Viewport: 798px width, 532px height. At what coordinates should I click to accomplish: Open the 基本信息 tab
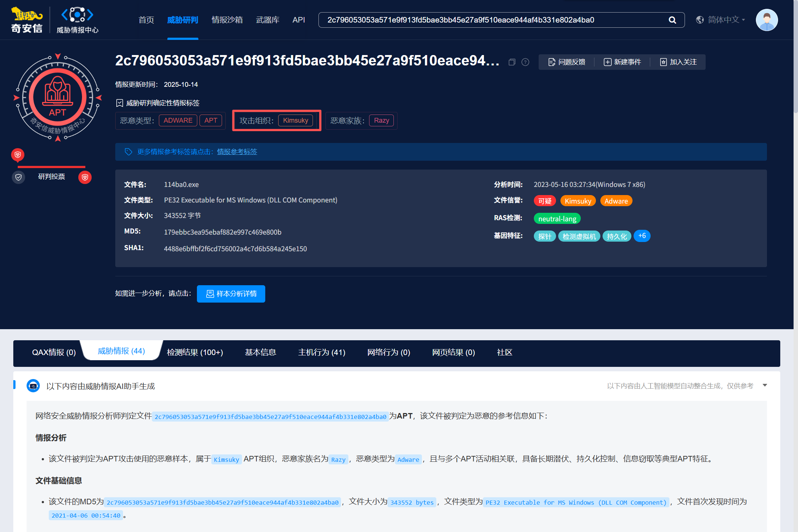pyautogui.click(x=260, y=352)
